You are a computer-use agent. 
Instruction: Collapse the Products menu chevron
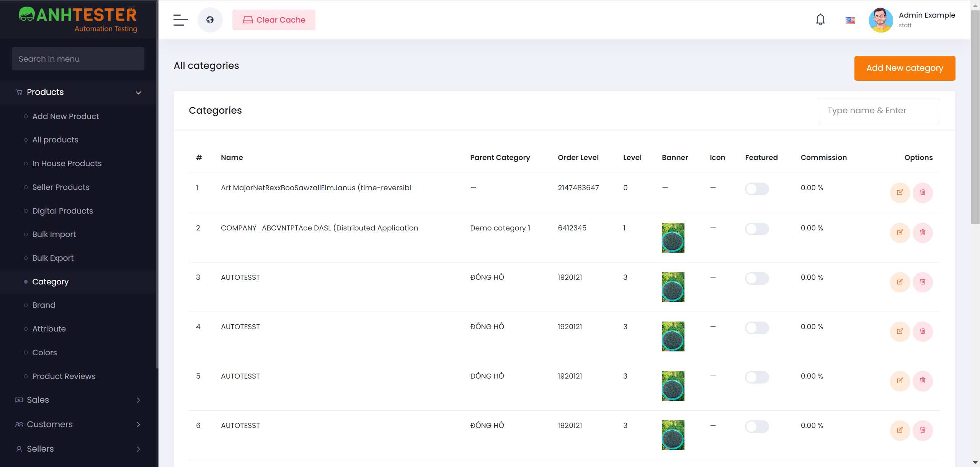[x=139, y=93]
